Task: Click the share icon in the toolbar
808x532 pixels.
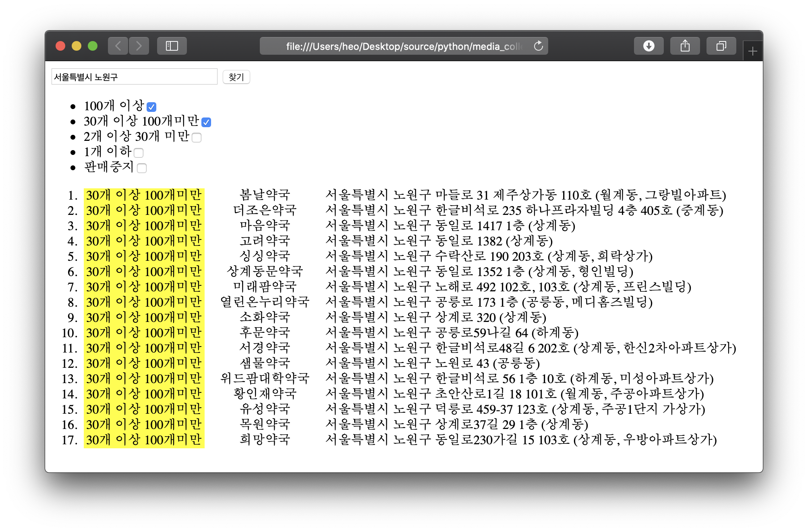Action: (x=685, y=46)
